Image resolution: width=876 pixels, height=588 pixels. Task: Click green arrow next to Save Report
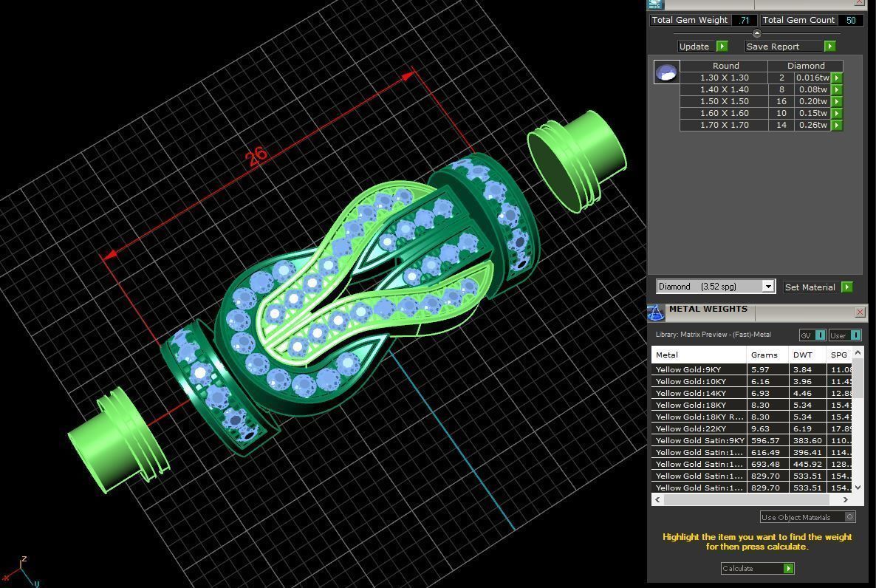click(x=829, y=47)
